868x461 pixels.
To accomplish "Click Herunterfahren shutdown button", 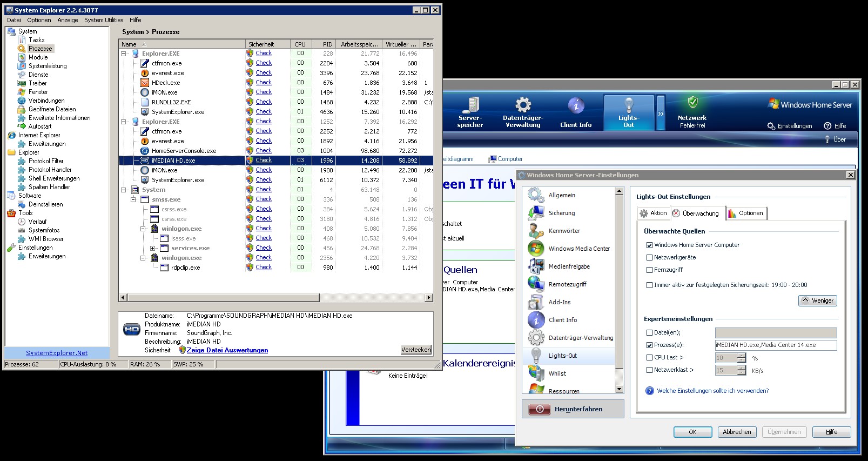I will 573,409.
